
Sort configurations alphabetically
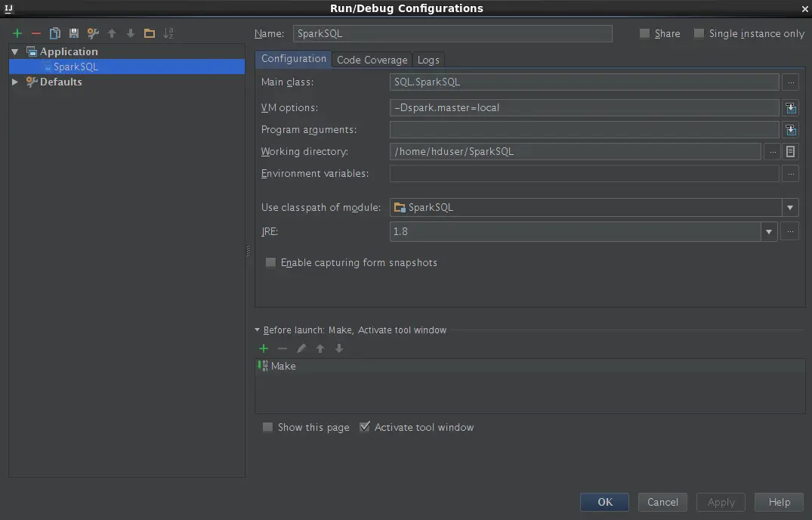[x=168, y=34]
